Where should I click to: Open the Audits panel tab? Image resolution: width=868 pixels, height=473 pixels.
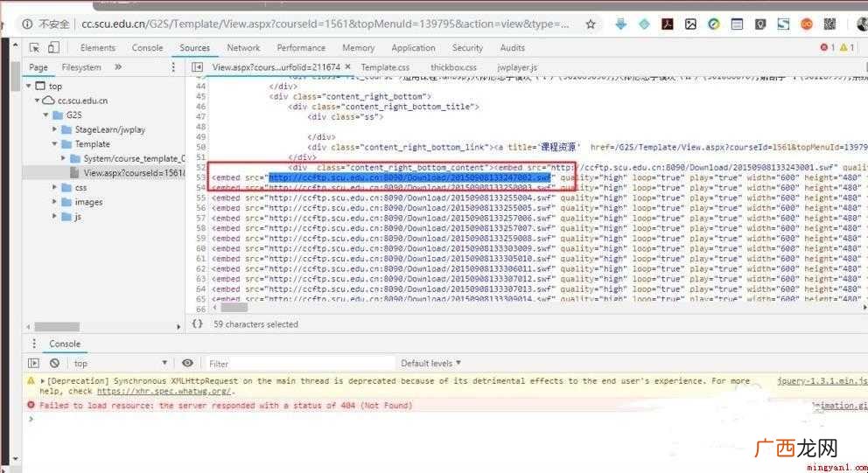point(512,48)
